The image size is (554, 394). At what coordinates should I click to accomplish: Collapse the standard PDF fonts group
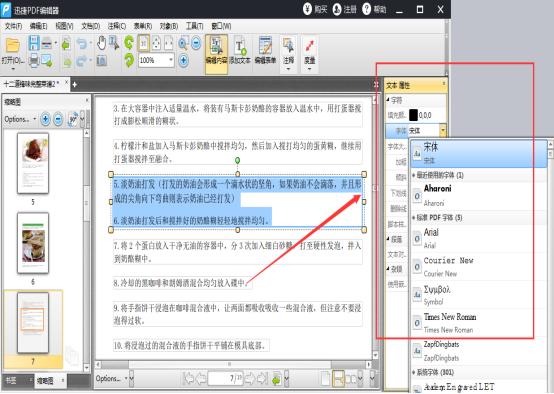click(x=414, y=218)
